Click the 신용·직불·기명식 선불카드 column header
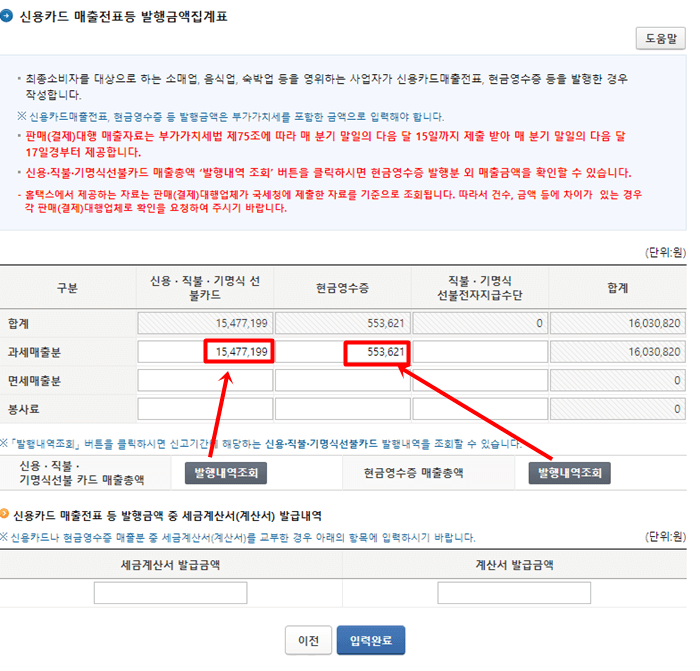 coord(205,288)
